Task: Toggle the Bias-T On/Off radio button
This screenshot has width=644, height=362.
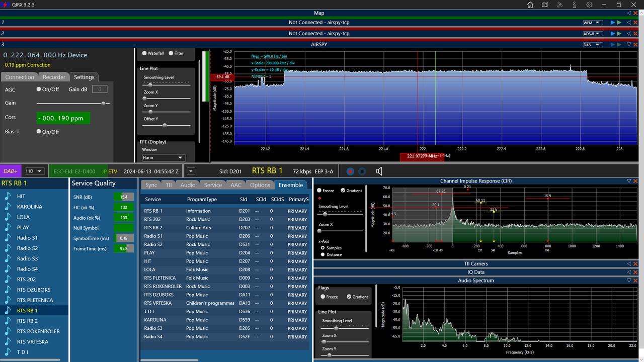Action: click(39, 132)
